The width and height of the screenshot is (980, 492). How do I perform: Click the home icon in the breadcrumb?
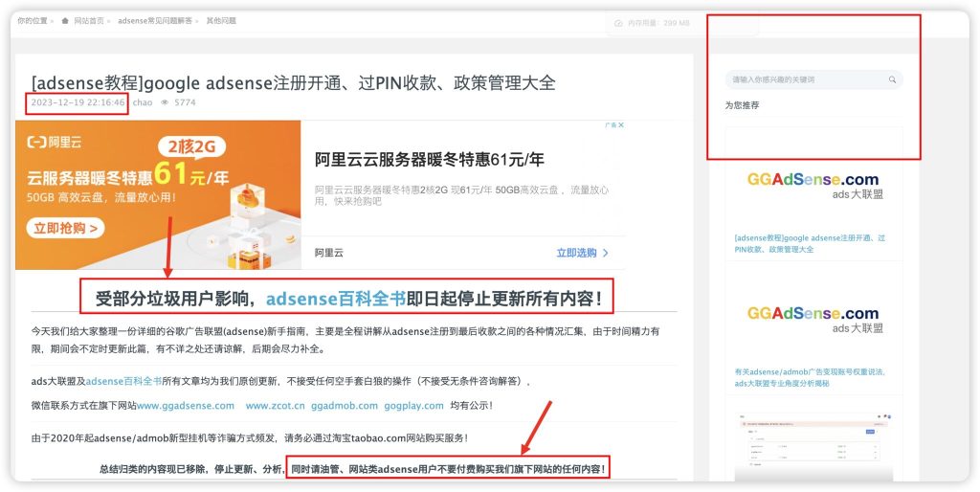click(x=65, y=21)
